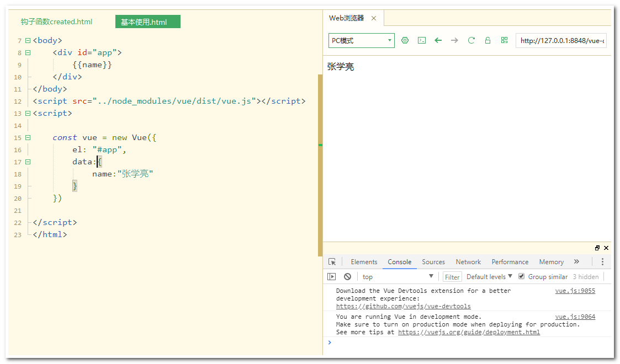The width and height of the screenshot is (620, 364).
Task: Open browser settings gear icon
Action: coord(405,40)
